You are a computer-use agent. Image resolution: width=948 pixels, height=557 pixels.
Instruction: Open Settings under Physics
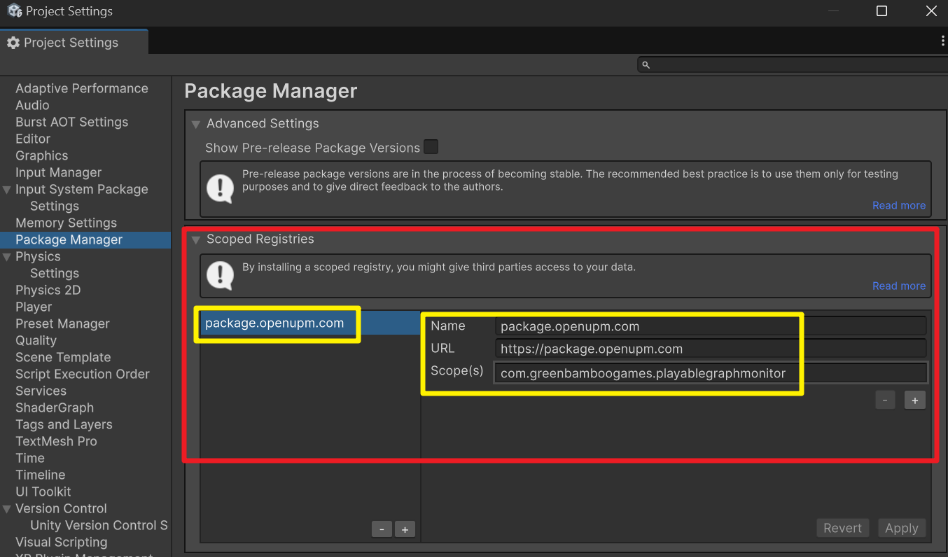click(54, 273)
